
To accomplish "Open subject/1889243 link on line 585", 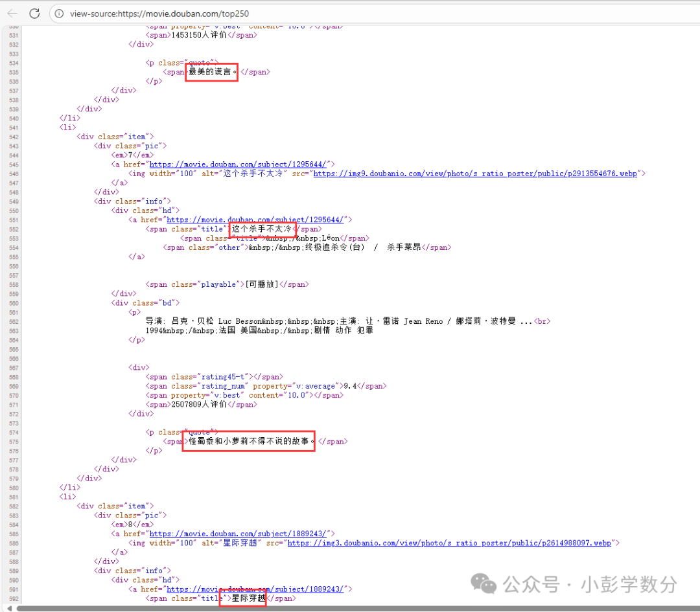I will coord(238,534).
